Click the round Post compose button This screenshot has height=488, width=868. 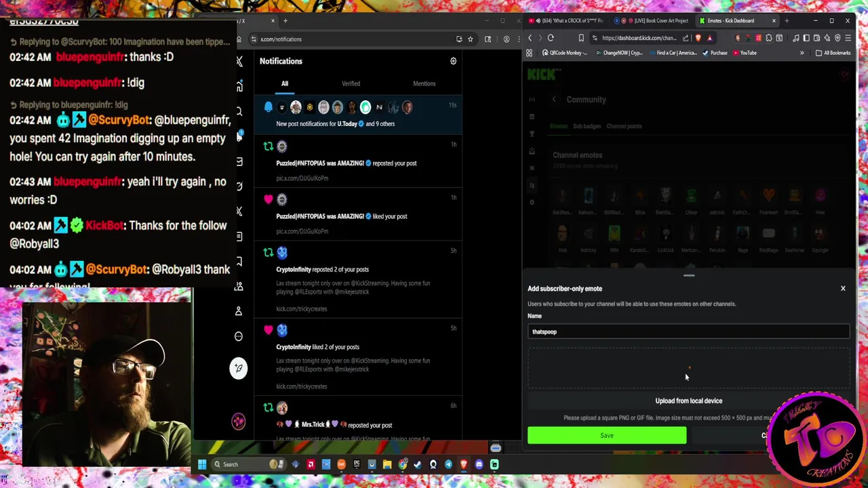tap(239, 368)
